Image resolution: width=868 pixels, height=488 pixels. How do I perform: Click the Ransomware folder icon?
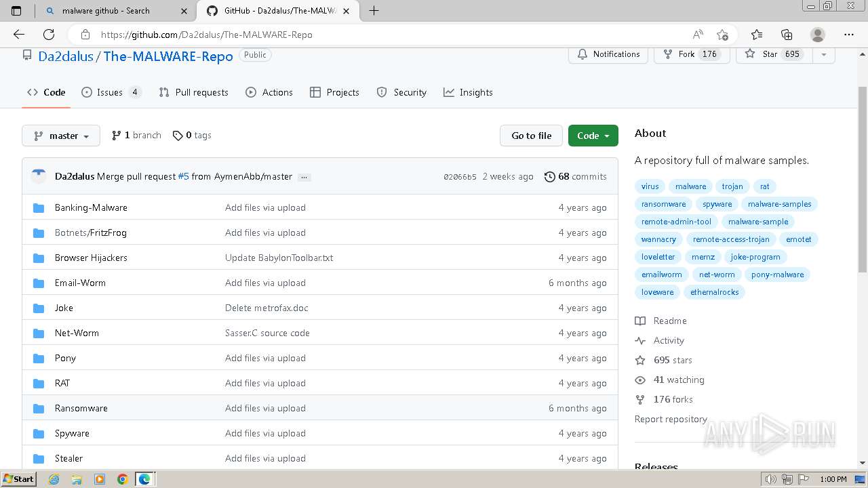click(39, 408)
